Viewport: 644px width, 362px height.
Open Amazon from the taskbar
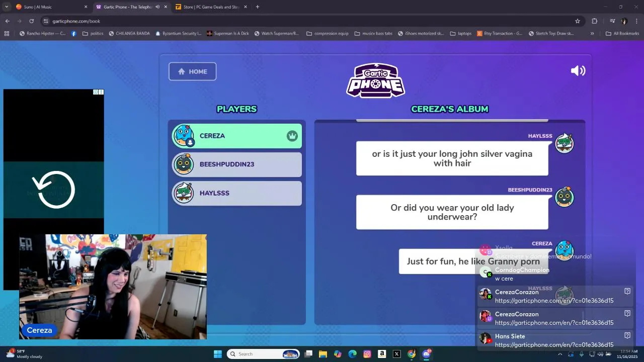[x=382, y=354]
